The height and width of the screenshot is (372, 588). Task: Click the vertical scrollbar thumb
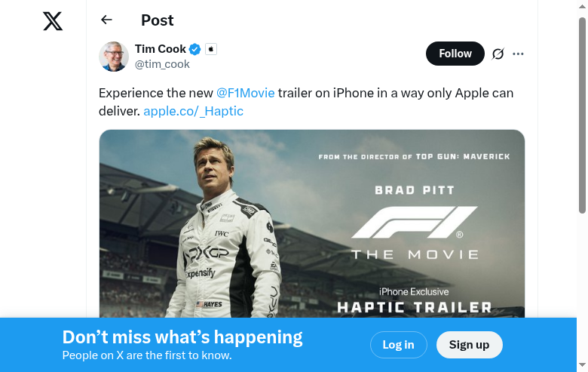[582, 113]
